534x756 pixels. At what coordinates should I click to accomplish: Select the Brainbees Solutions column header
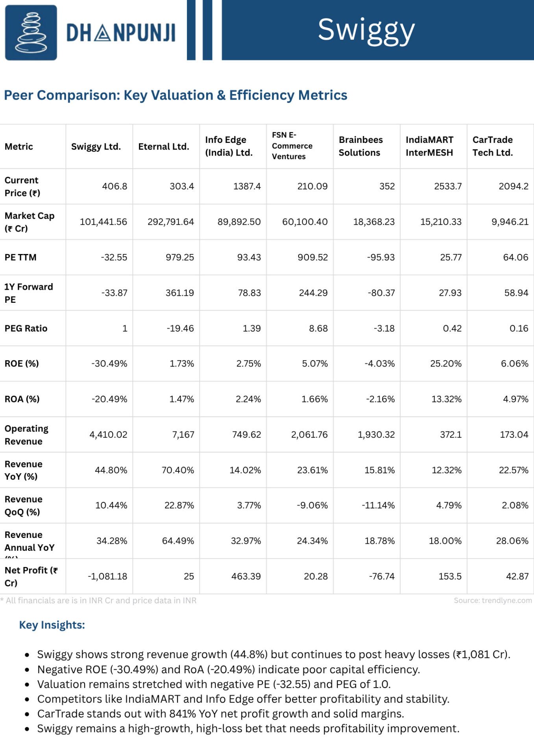coord(360,146)
